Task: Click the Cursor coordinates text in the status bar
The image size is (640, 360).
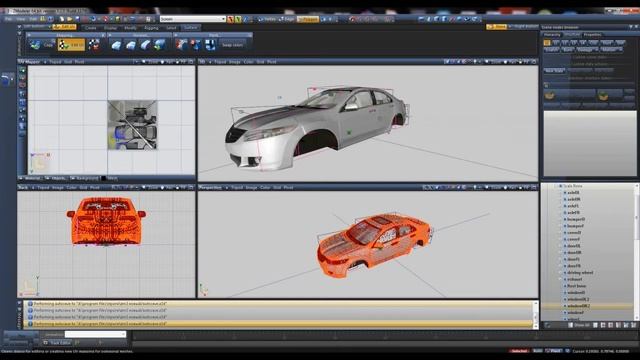Action: click(x=600, y=351)
